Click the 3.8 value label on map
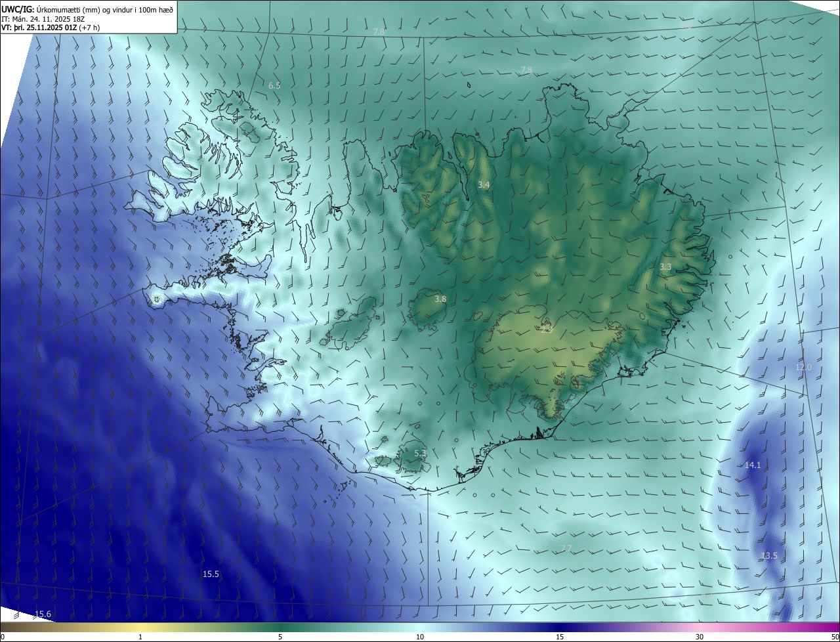 440,299
